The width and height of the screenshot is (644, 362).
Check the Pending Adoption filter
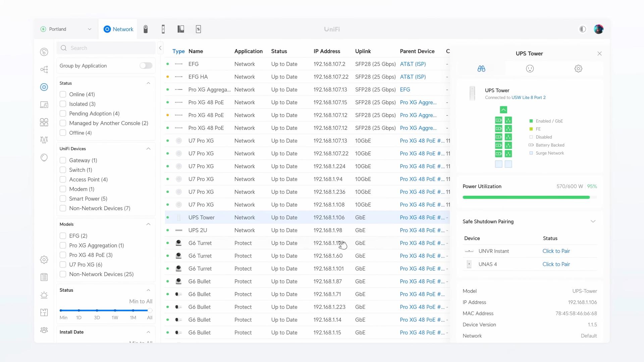pyautogui.click(x=63, y=114)
